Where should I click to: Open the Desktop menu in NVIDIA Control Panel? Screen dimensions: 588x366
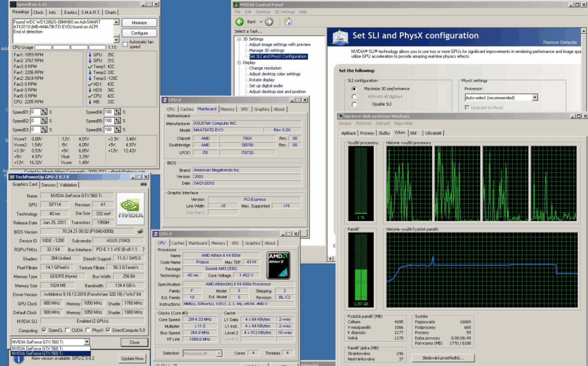[263, 12]
